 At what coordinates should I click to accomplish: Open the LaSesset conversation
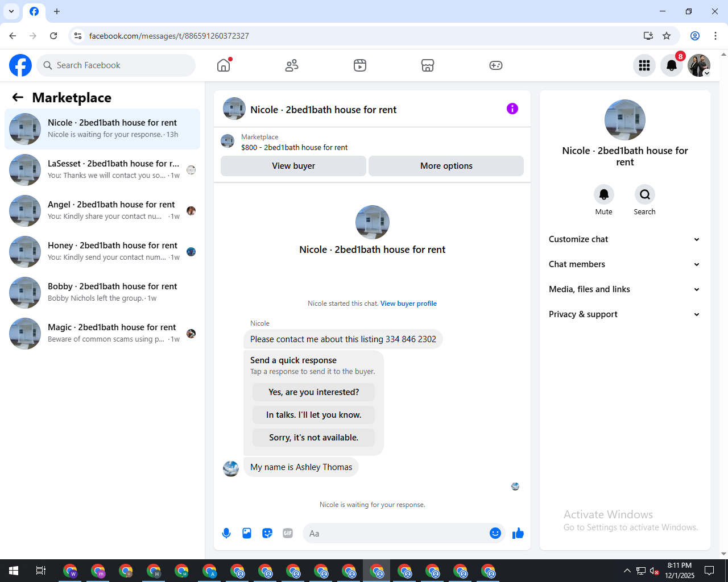click(x=102, y=170)
